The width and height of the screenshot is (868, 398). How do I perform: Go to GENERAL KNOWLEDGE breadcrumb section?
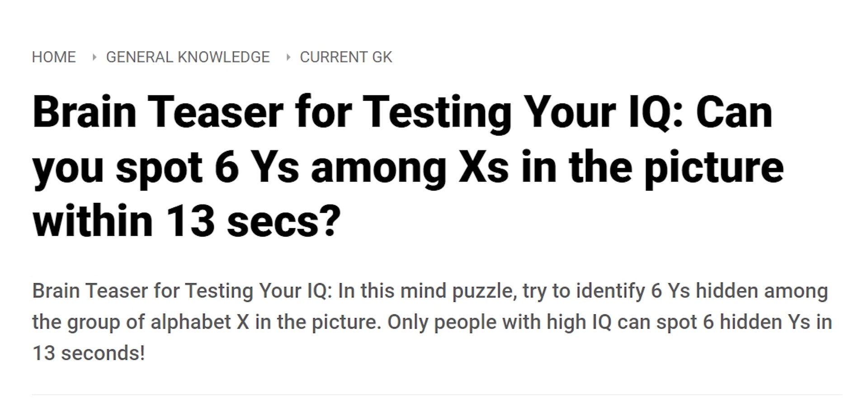[188, 57]
